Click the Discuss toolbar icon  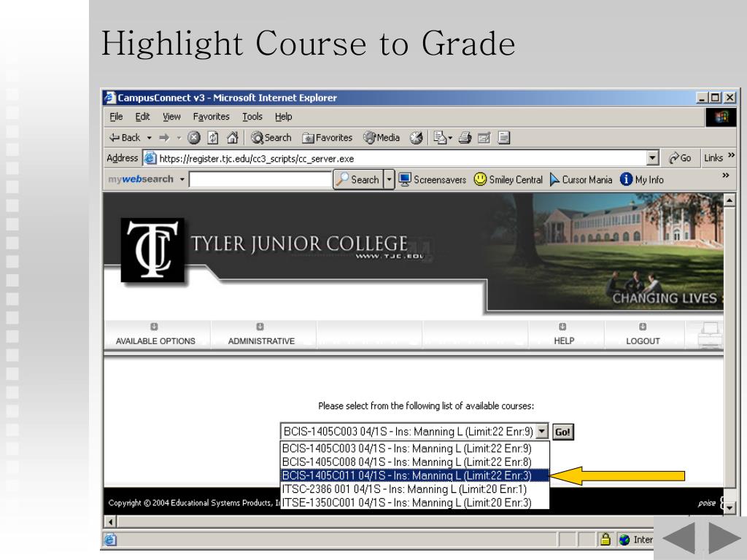(x=504, y=138)
